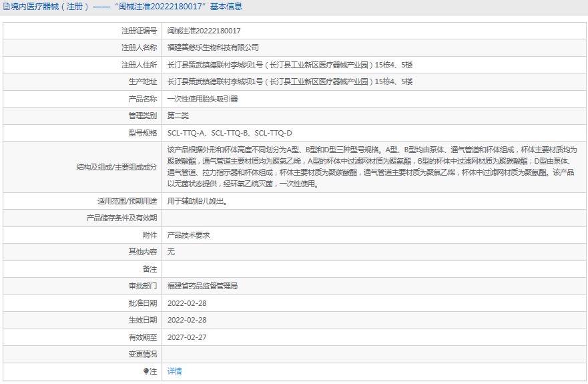
Task: Click the 结构及组成/主要组成成分 label
Action: point(117,167)
